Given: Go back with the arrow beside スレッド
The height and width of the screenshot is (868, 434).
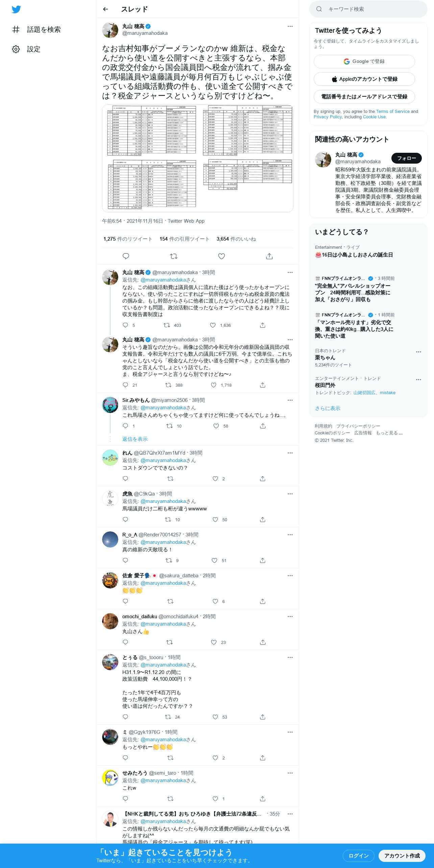Looking at the screenshot, I should pos(105,9).
